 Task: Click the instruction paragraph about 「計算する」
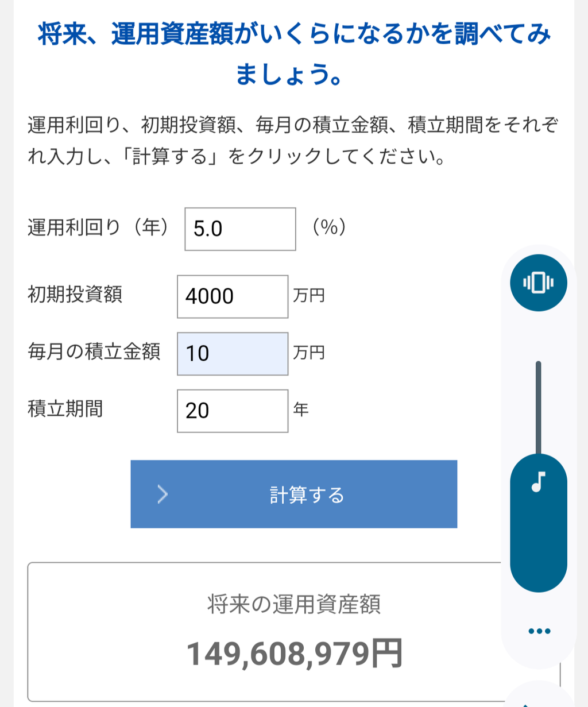click(293, 141)
